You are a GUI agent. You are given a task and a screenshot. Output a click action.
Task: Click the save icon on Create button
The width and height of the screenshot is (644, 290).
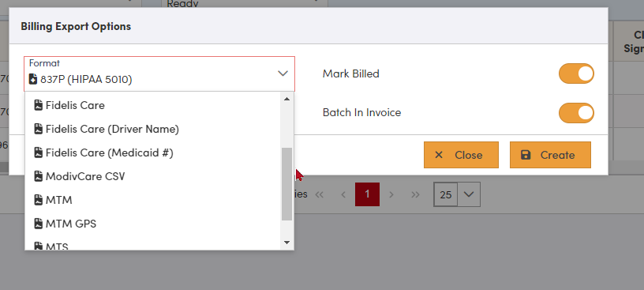(526, 155)
